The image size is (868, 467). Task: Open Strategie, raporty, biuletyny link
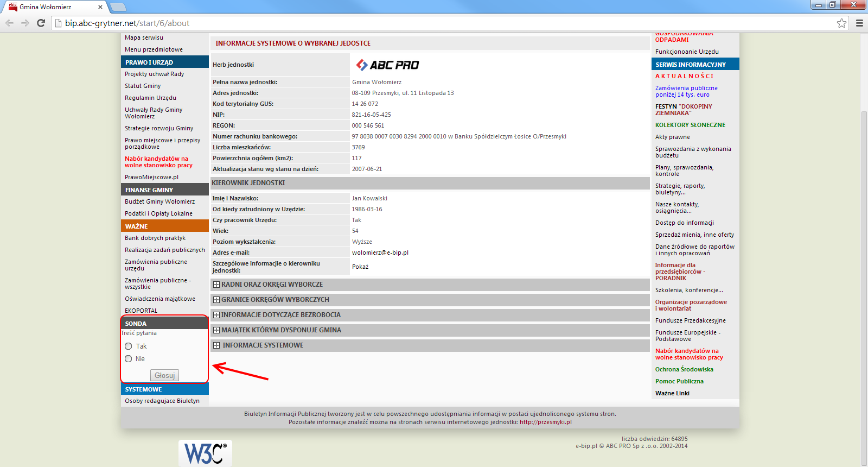680,189
